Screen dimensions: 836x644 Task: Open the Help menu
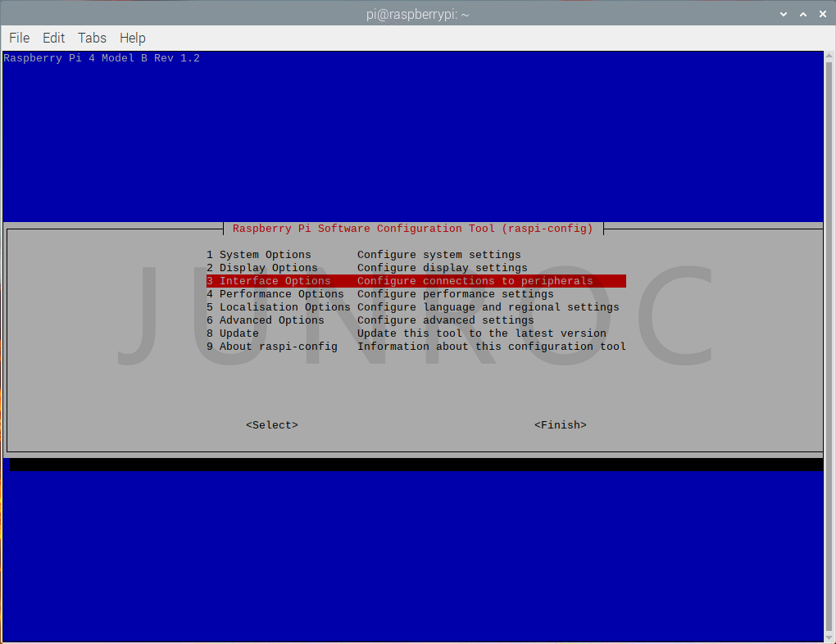coord(132,38)
